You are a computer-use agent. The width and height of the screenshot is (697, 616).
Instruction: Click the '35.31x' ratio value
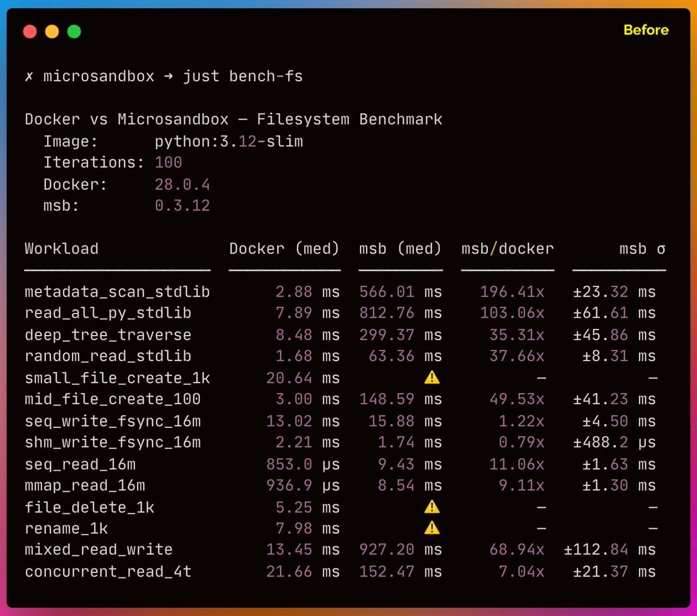(x=517, y=335)
